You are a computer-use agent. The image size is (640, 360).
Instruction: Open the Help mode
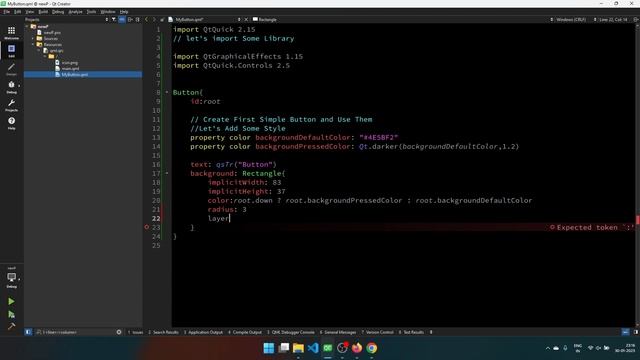pyautogui.click(x=11, y=122)
